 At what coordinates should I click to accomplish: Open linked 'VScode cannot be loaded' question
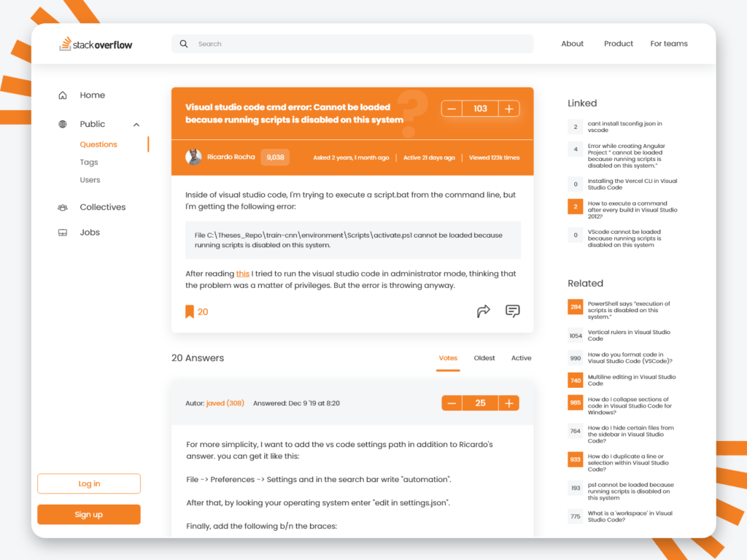(x=624, y=238)
